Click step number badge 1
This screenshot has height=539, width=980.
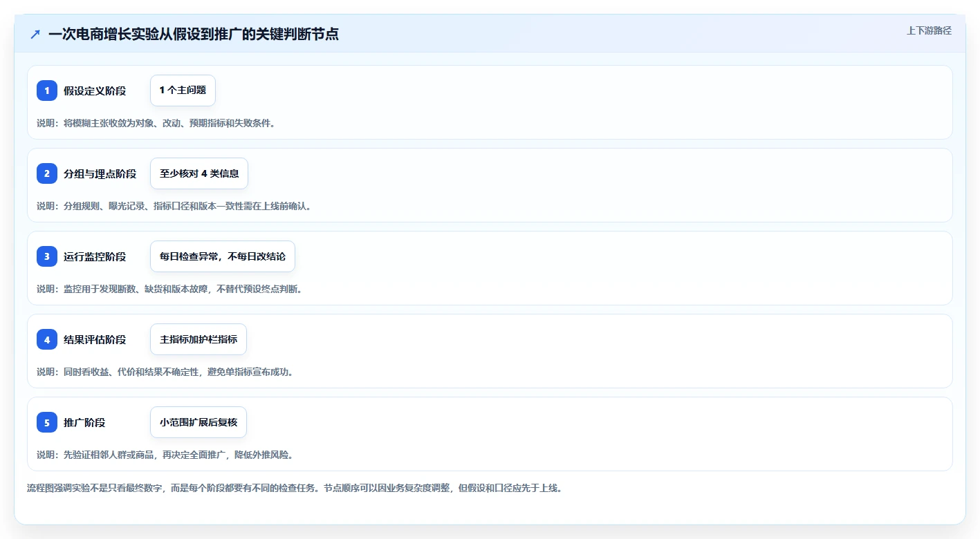(x=47, y=91)
